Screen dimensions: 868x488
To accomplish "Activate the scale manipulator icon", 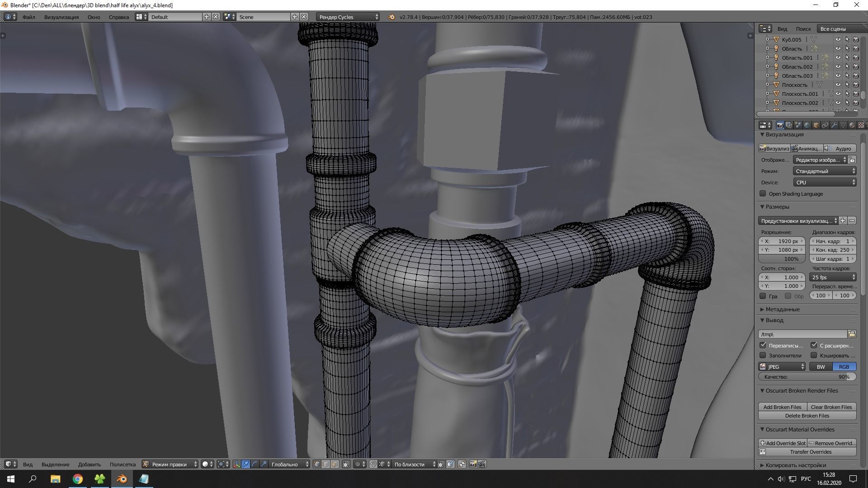I will 264,464.
